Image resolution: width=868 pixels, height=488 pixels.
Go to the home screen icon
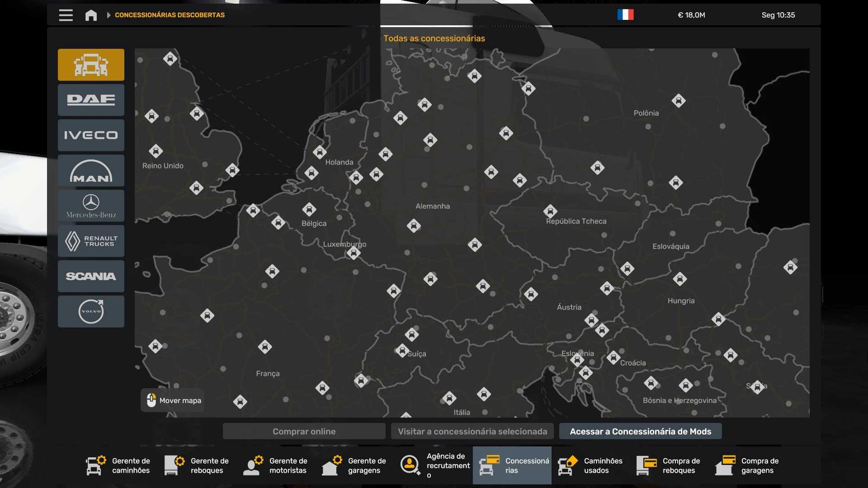pos(91,15)
